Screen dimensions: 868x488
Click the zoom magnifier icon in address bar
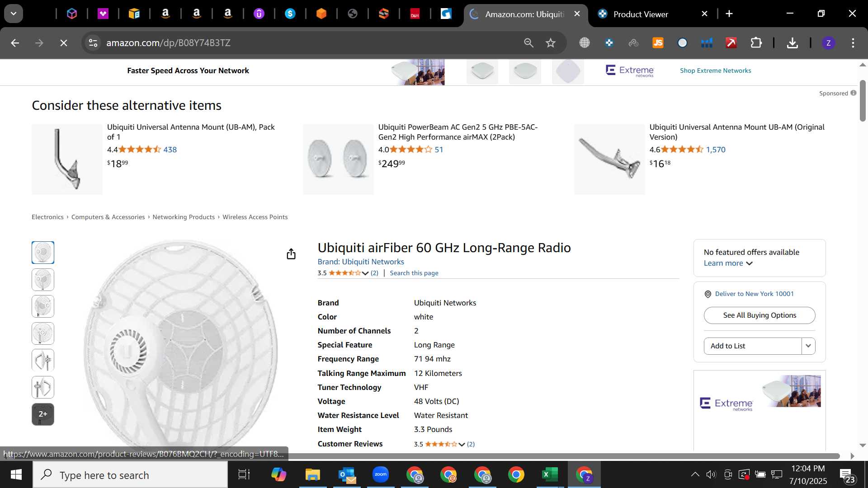(x=528, y=43)
